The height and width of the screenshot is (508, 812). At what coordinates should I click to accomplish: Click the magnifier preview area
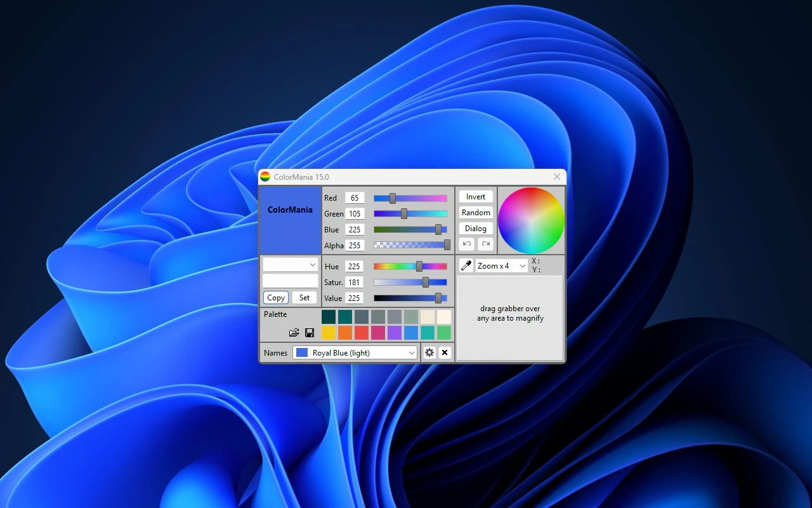point(510,318)
